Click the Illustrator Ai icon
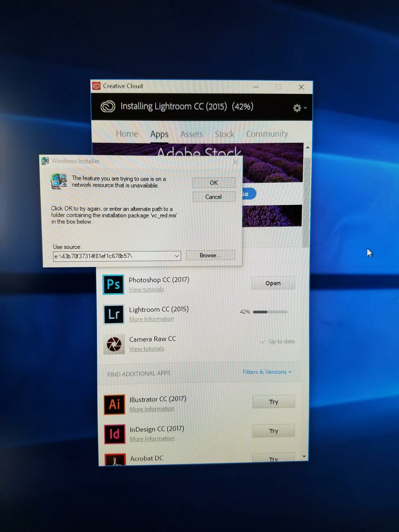399x532 pixels. pos(115,404)
